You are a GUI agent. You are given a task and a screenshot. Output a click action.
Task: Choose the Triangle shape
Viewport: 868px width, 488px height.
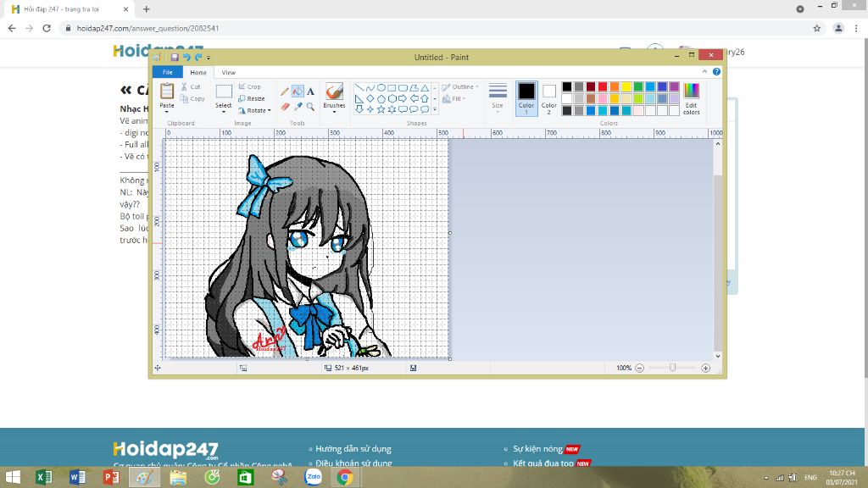pos(425,88)
